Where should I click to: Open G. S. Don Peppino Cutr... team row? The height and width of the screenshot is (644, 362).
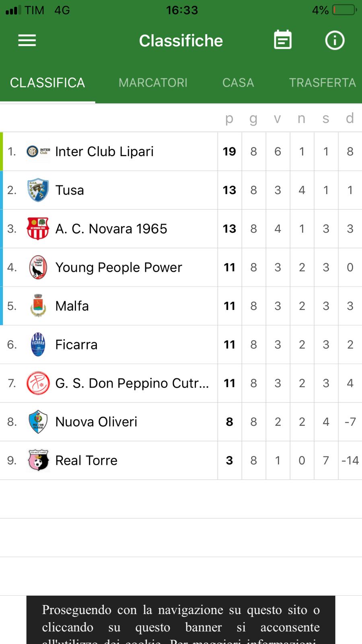181,383
